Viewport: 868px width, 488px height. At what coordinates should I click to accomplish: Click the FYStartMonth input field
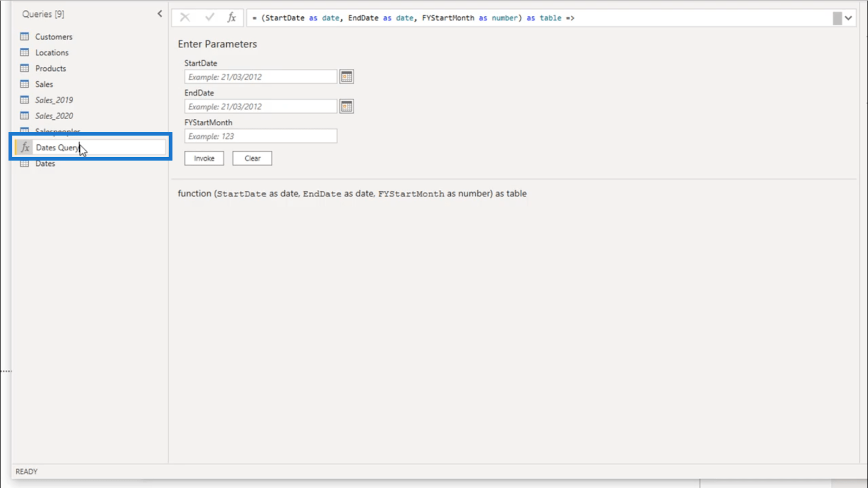point(260,136)
